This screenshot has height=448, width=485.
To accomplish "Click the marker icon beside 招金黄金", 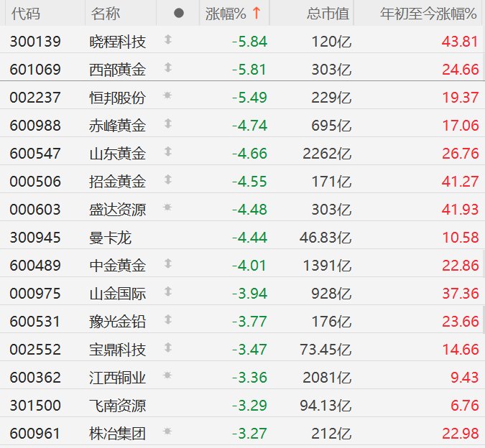I will 168,179.
